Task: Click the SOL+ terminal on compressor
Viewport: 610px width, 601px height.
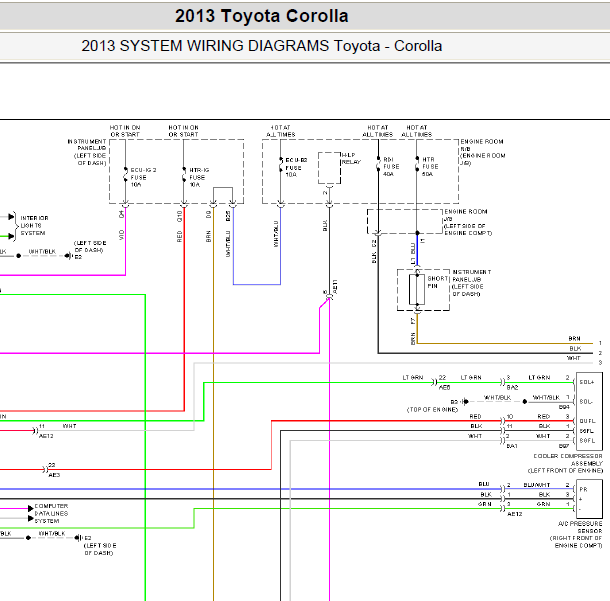Action: [587, 382]
